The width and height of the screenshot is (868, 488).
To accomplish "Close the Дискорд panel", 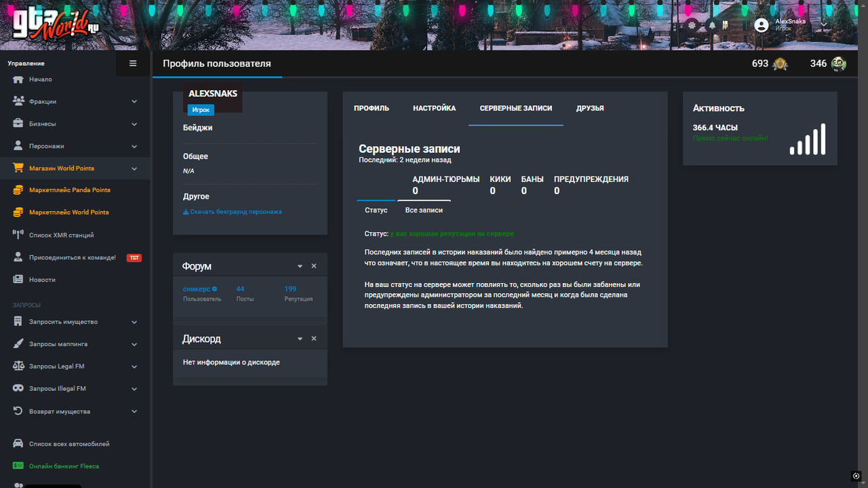I will tap(314, 339).
